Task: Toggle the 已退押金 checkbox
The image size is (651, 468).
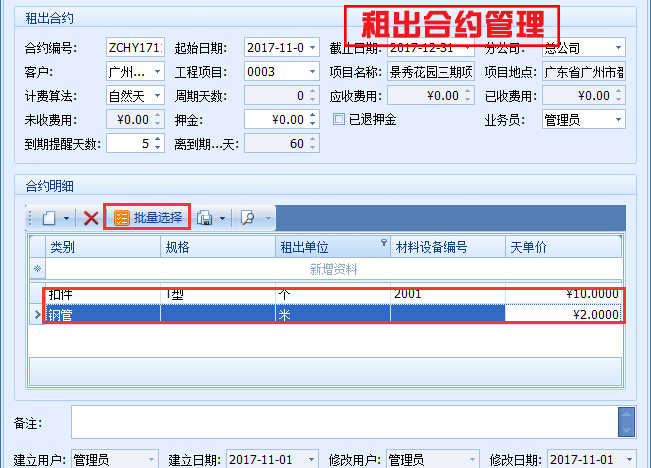Action: click(340, 119)
